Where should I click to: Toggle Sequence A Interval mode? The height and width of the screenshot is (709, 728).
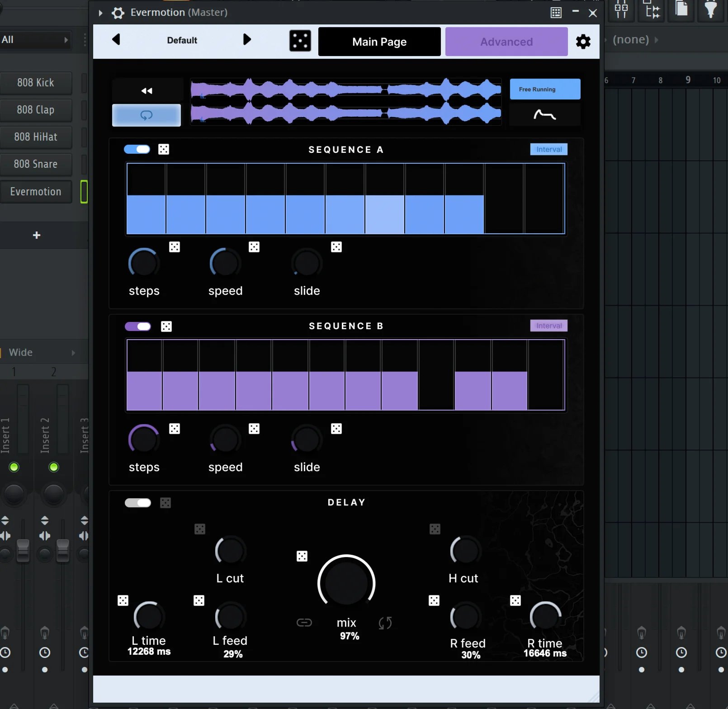[x=549, y=149]
